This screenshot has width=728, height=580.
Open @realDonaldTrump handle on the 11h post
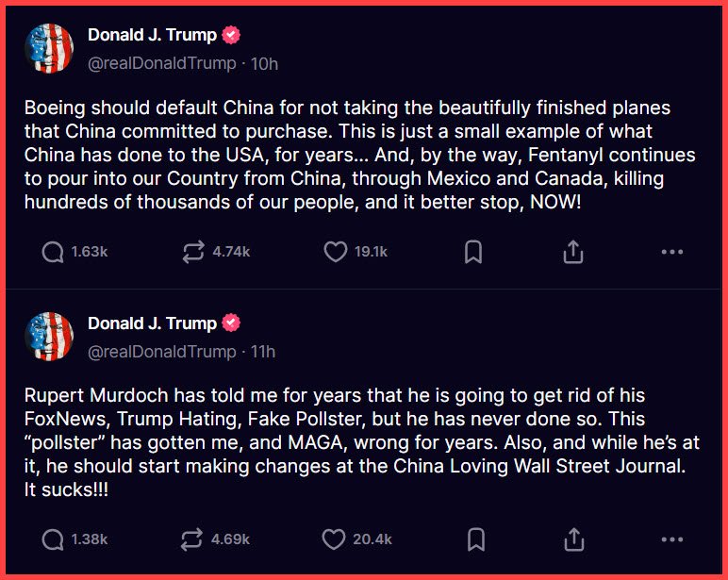click(161, 352)
